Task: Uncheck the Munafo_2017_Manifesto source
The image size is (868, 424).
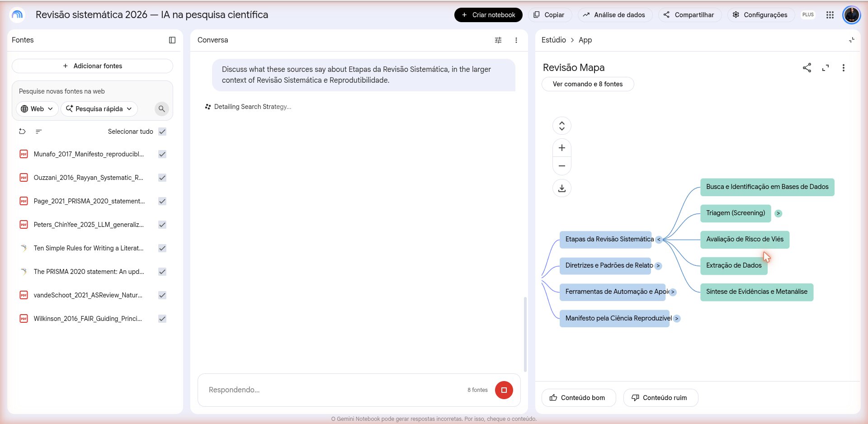Action: click(162, 154)
